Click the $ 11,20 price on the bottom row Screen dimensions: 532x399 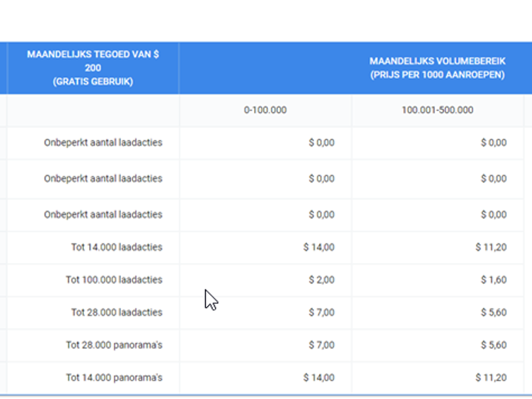tap(491, 376)
